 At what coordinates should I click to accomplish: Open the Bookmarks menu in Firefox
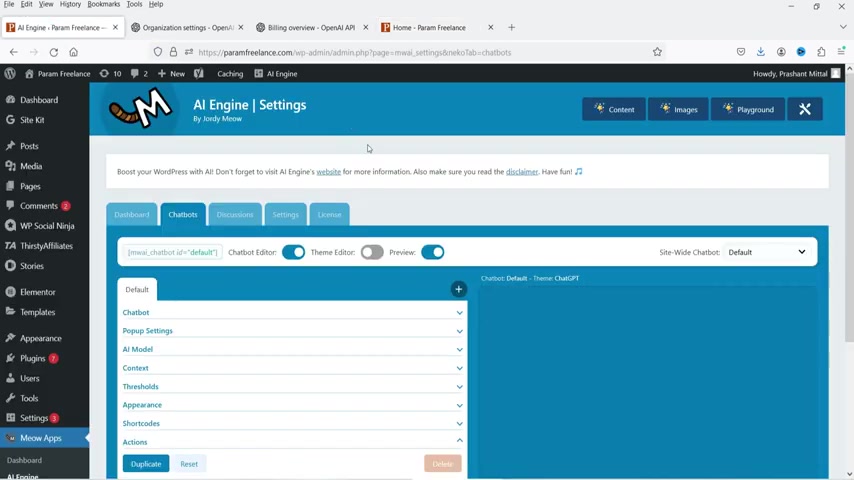(103, 4)
